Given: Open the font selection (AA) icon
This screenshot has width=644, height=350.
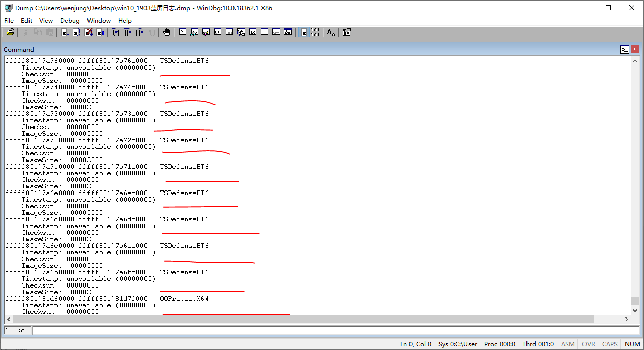Looking at the screenshot, I should pos(331,32).
